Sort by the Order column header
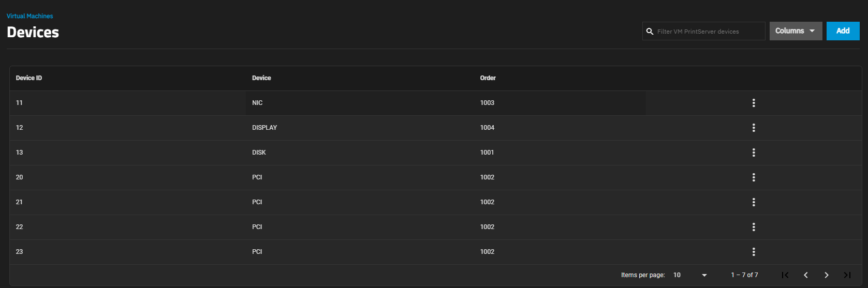 (488, 78)
